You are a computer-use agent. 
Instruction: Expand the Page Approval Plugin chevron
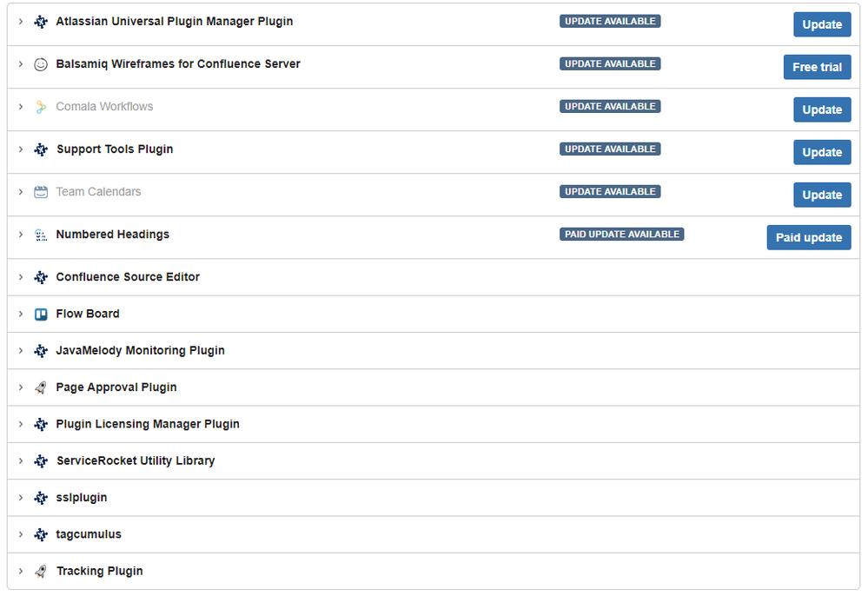(21, 387)
